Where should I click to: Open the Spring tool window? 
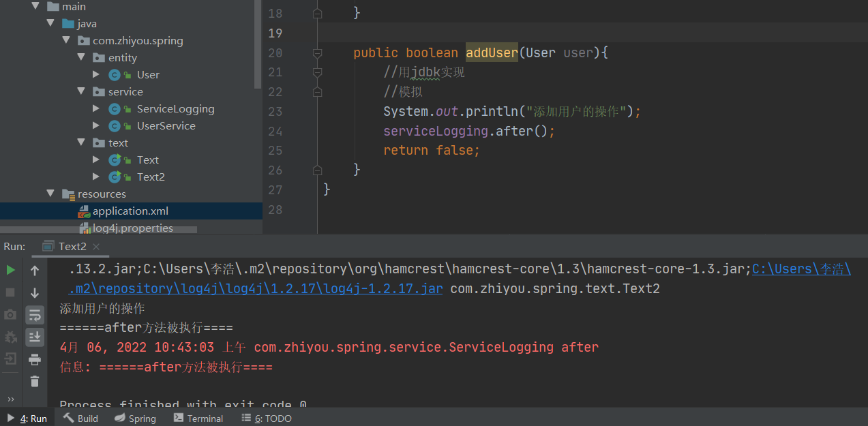click(x=135, y=419)
